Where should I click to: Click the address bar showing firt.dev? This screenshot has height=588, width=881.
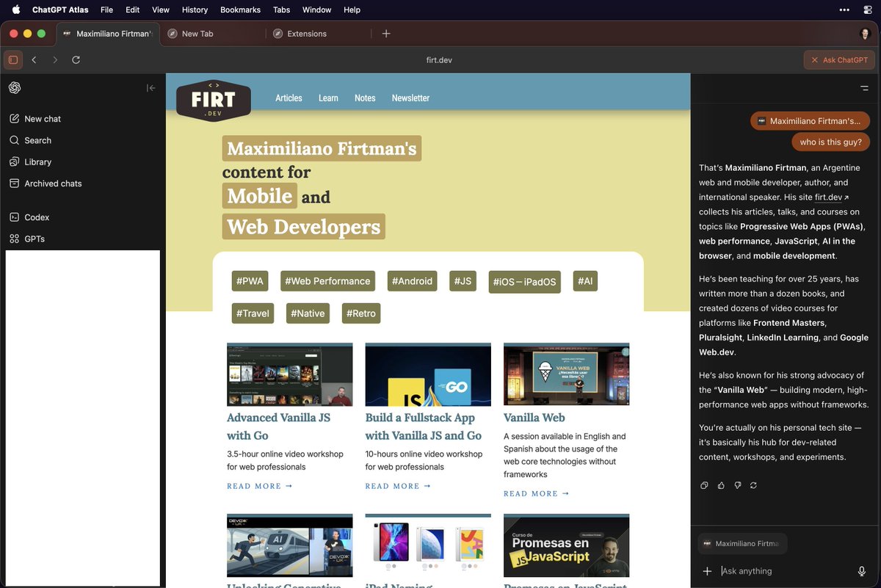438,59
